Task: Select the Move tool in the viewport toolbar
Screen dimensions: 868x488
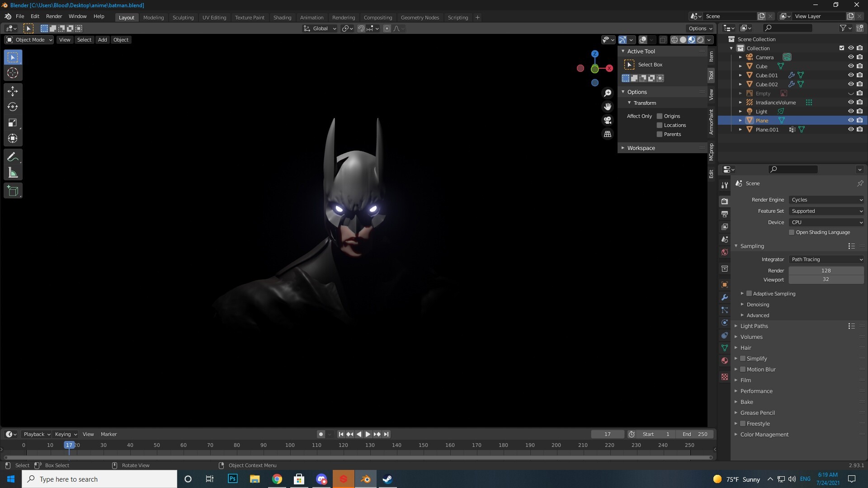Action: coord(12,91)
